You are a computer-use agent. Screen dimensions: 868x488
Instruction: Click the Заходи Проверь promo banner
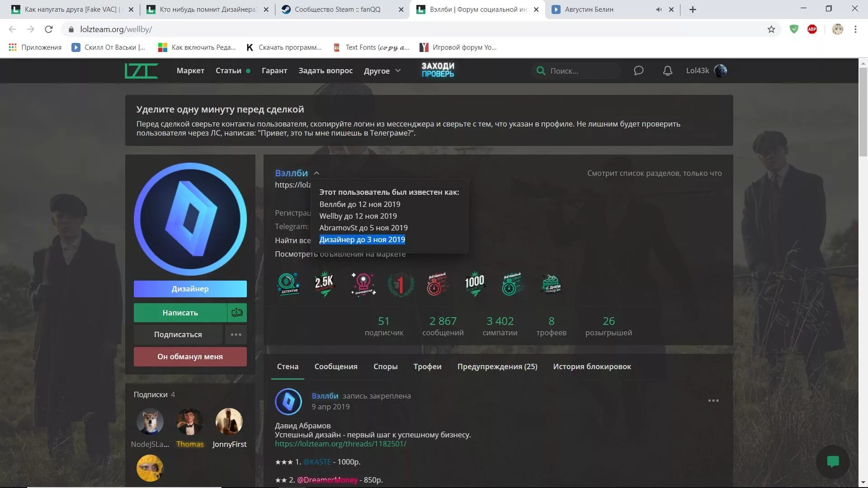pos(438,70)
